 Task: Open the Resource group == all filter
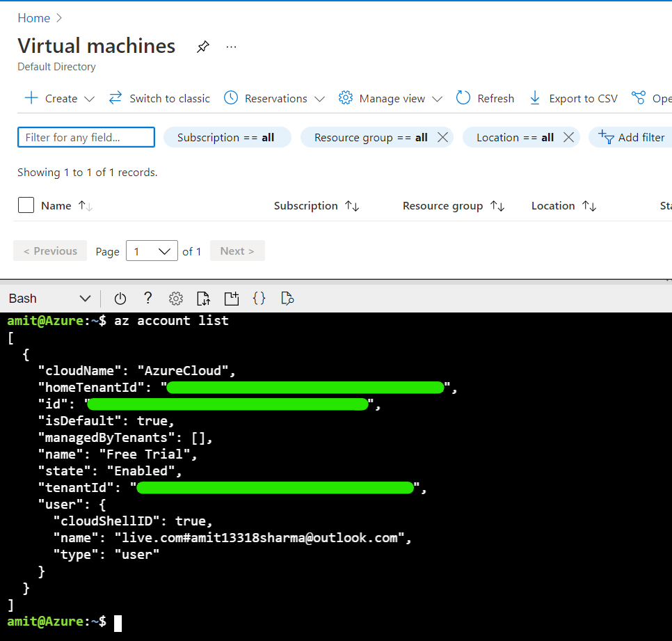tap(370, 137)
